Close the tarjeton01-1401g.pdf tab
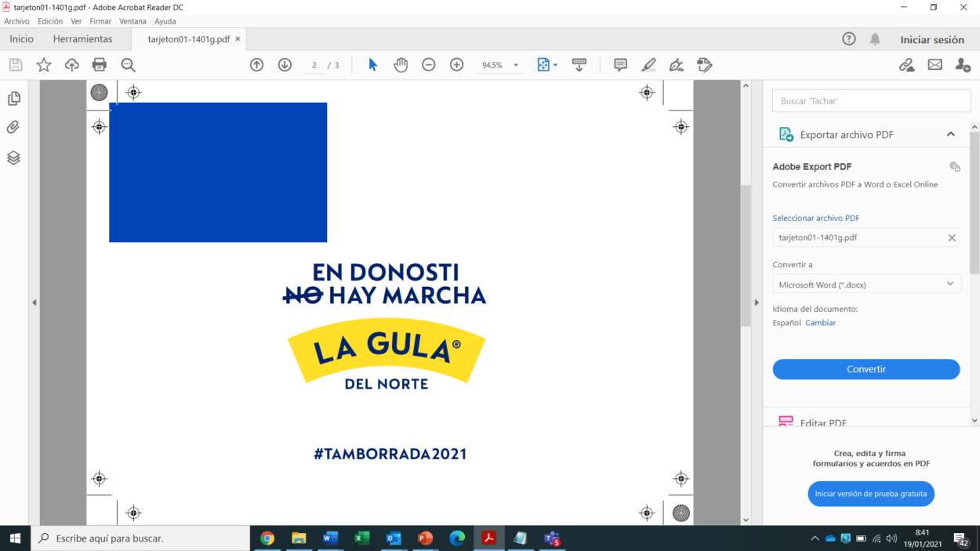The height and width of the screenshot is (551, 980). coord(238,39)
